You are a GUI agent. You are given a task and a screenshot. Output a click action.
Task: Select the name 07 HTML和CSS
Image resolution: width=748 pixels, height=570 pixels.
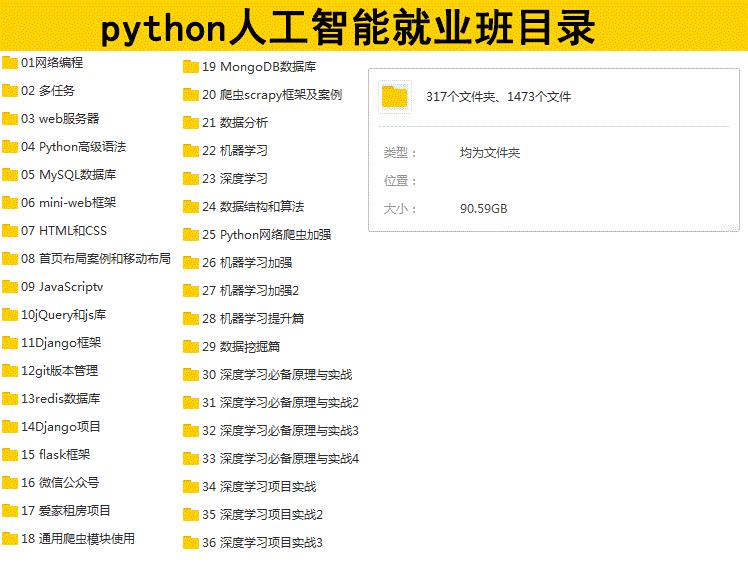pyautogui.click(x=64, y=231)
